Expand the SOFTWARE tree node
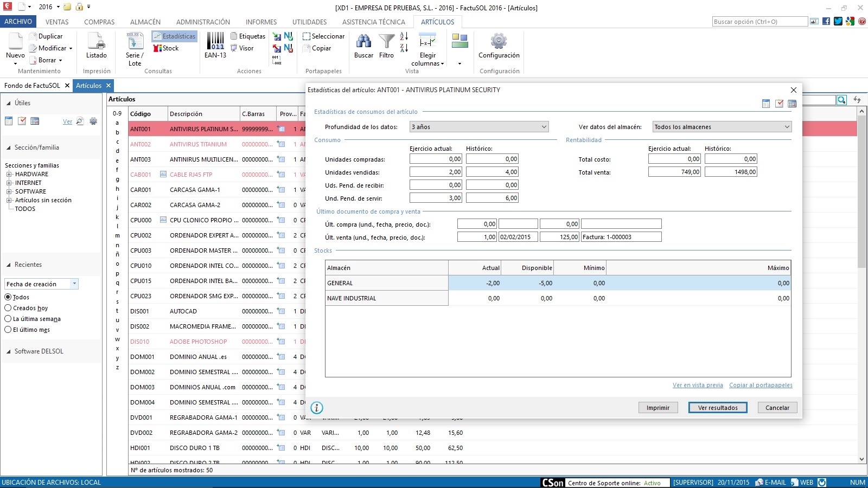The height and width of the screenshot is (488, 868). [x=9, y=191]
